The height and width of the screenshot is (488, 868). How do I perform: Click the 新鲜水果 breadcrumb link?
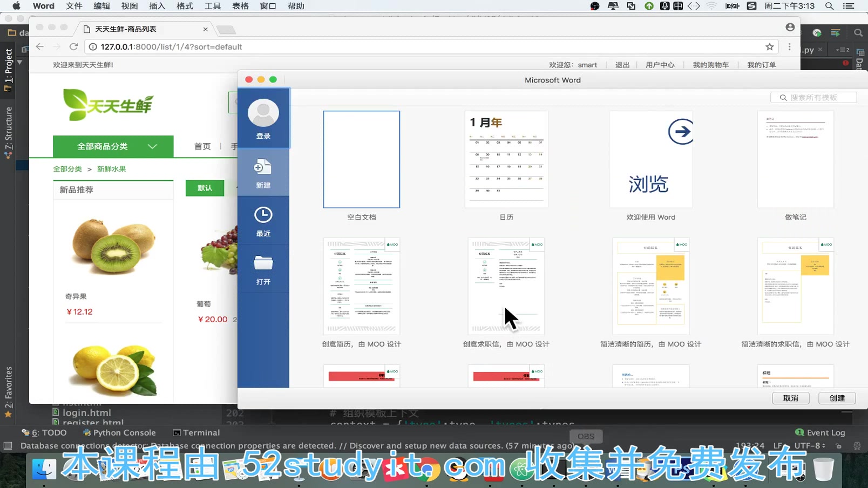[x=112, y=169]
